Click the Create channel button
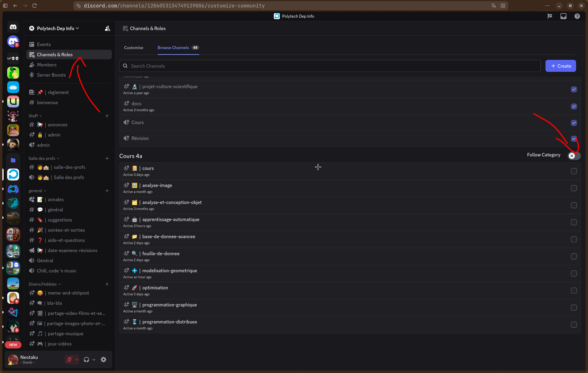Screen dimensions: 588x373 click(x=560, y=66)
